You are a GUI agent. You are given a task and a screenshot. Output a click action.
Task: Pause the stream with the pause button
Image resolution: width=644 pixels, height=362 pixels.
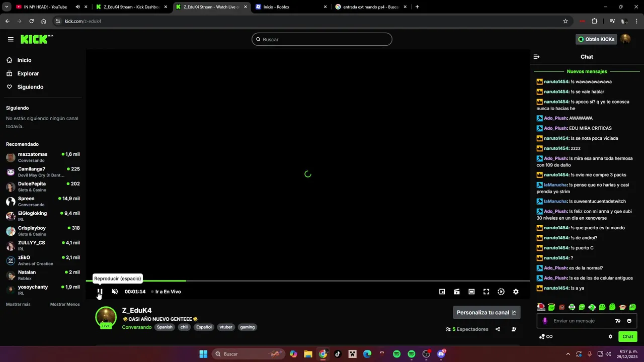(100, 292)
